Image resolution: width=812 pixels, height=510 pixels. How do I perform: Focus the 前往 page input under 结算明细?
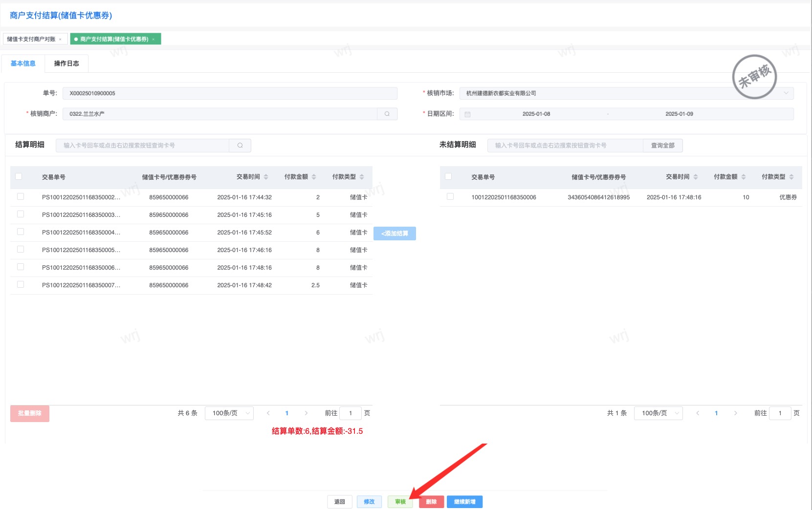pyautogui.click(x=351, y=413)
